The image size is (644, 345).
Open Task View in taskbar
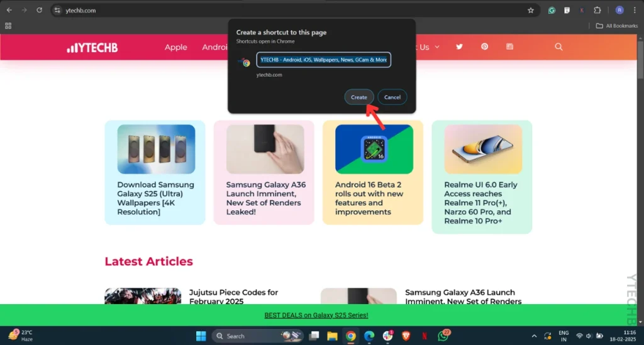(x=314, y=336)
